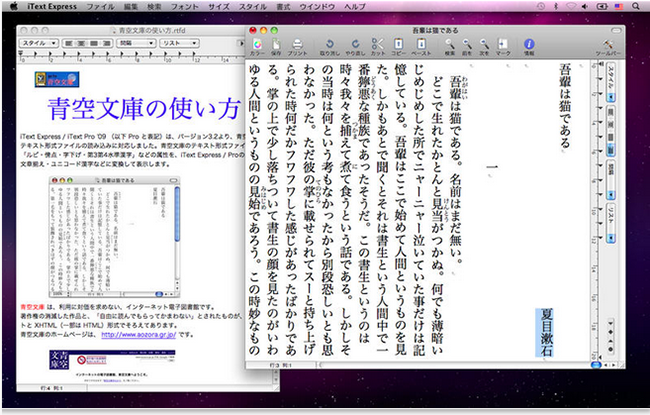Select left alignment in 青空文庫の使い方 window
This screenshot has width=650, height=415.
click(x=69, y=43)
